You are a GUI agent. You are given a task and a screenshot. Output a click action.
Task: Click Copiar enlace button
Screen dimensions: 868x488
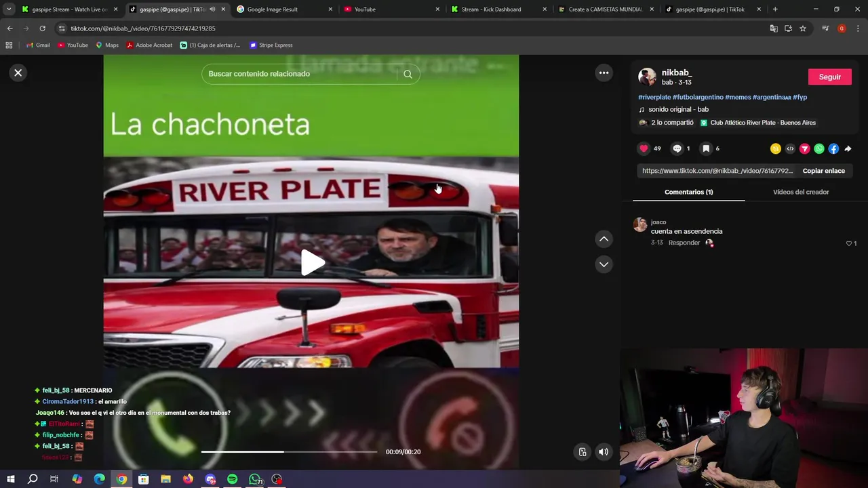point(823,171)
